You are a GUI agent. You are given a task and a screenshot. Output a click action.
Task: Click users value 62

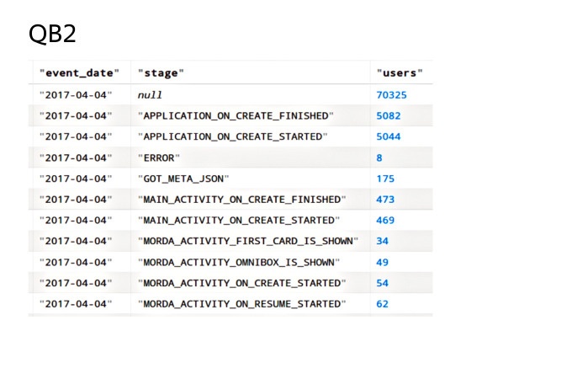[x=383, y=304]
